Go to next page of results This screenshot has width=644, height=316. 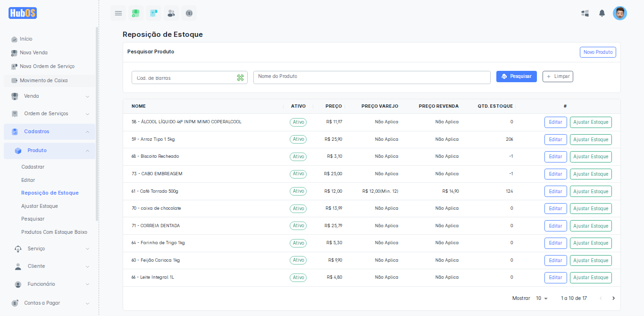tap(613, 299)
